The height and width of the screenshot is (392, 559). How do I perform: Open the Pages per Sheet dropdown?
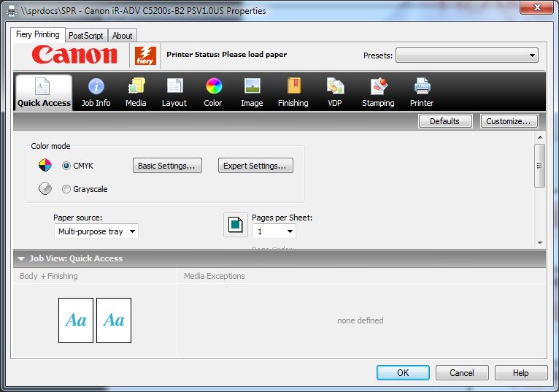click(x=274, y=231)
